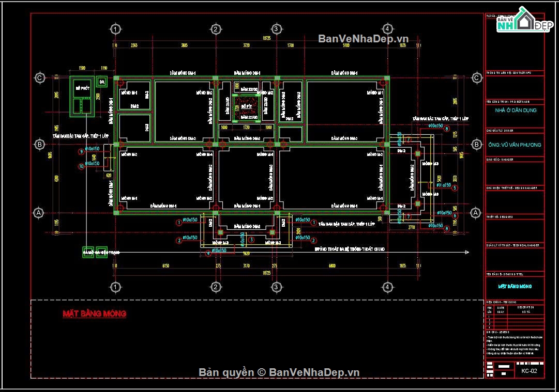Screen dimensions: 559x392
Task: Click the owner name ÔNG: VŨ VĂN PHƯƠNG
Action: (515, 145)
